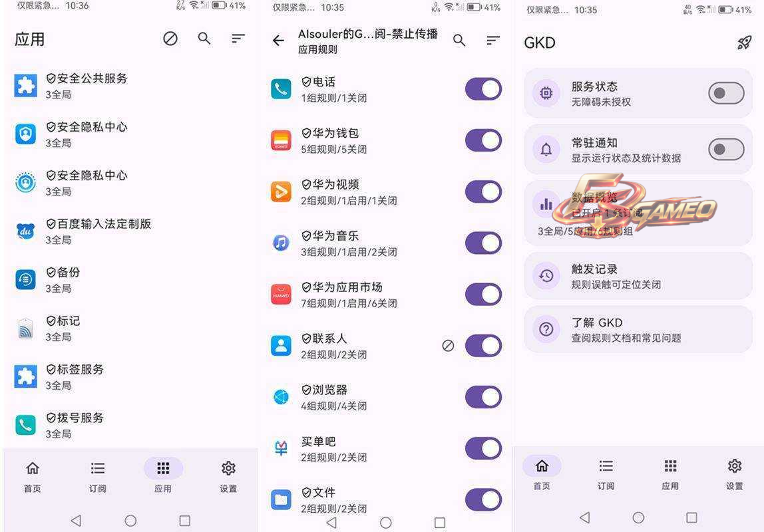764x532 pixels.
Task: Open the 安全公共服务 puzzle icon entry
Action: 25,86
